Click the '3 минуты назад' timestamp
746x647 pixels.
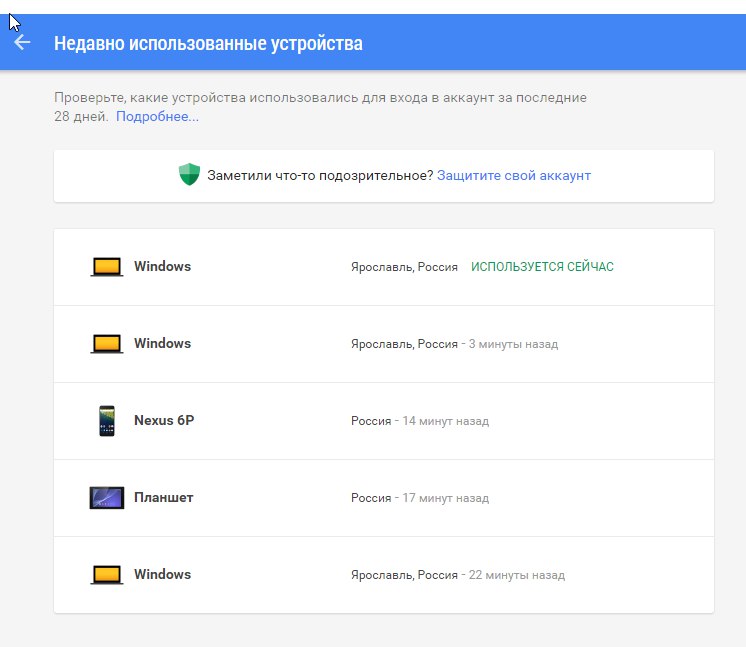[x=513, y=344]
